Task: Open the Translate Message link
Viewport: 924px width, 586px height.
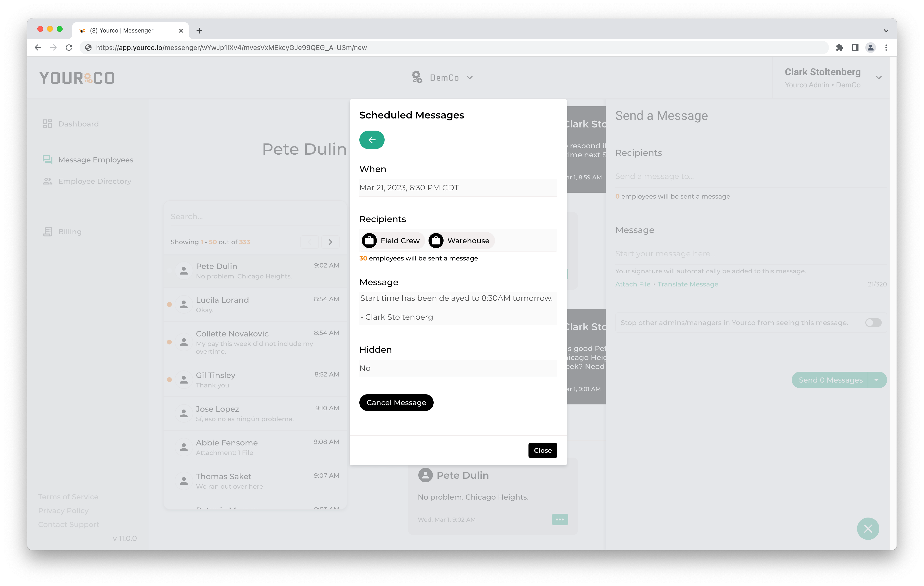Action: click(688, 284)
